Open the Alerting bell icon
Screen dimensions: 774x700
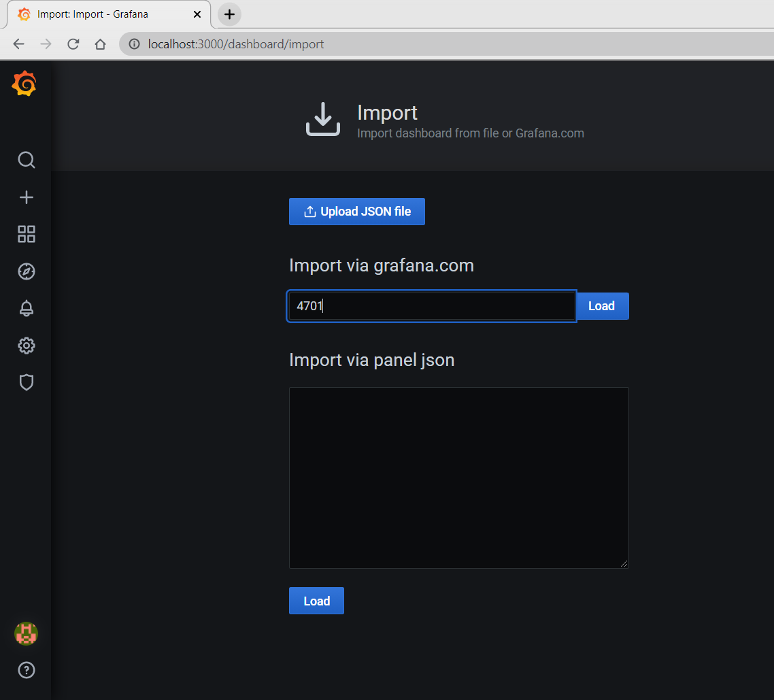[26, 309]
